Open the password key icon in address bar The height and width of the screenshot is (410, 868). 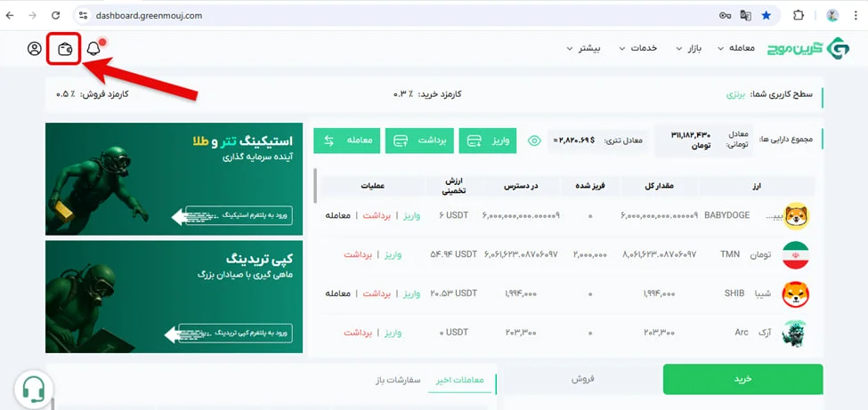tap(726, 15)
